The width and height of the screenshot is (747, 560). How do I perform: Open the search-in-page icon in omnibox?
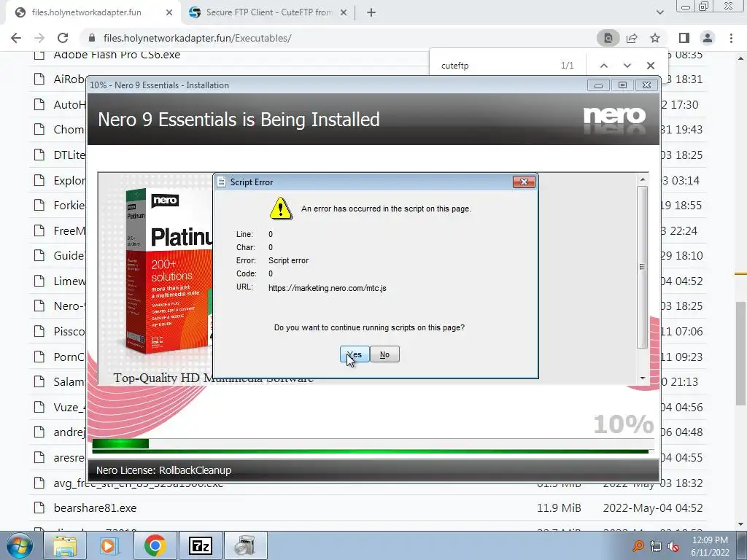[608, 38]
